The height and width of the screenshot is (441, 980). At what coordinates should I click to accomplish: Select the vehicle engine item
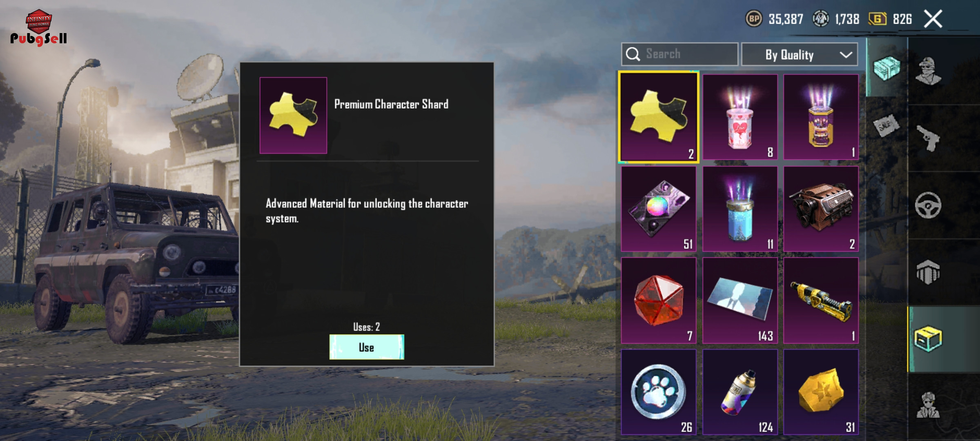pyautogui.click(x=821, y=209)
